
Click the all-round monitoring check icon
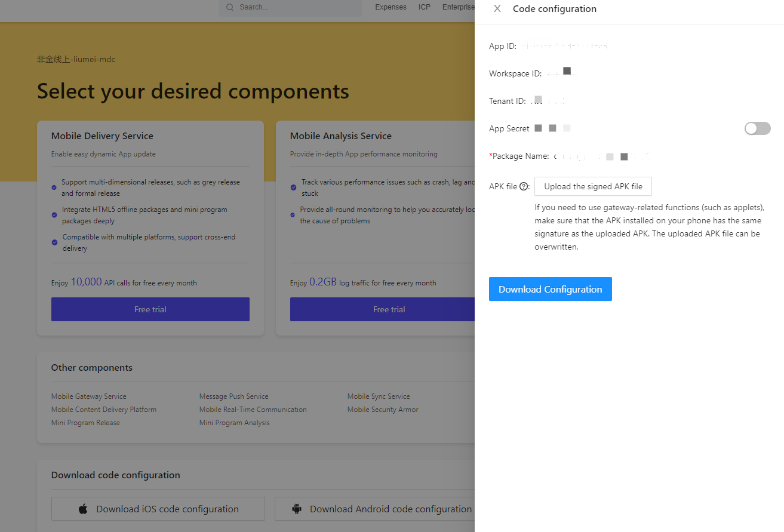[x=293, y=215]
